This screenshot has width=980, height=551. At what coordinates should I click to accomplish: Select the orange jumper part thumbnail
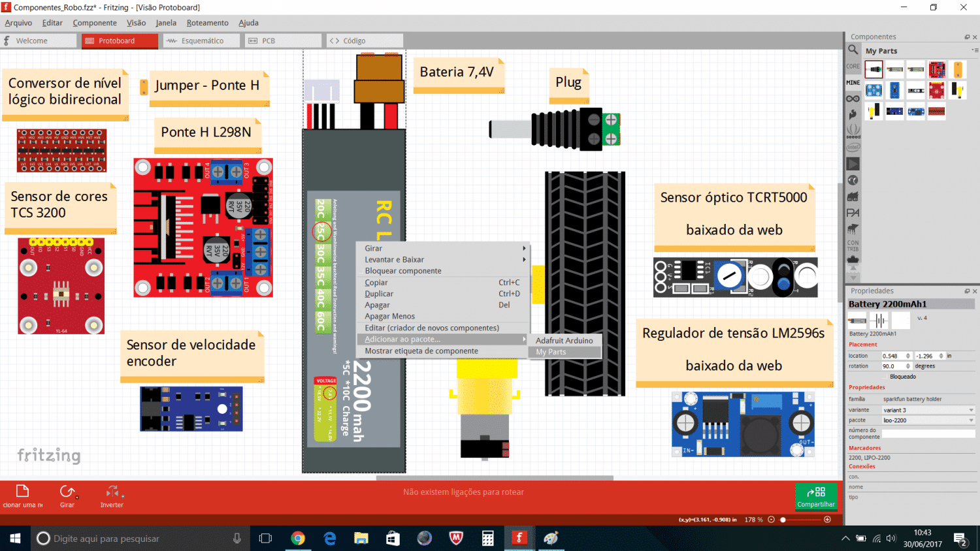958,69
